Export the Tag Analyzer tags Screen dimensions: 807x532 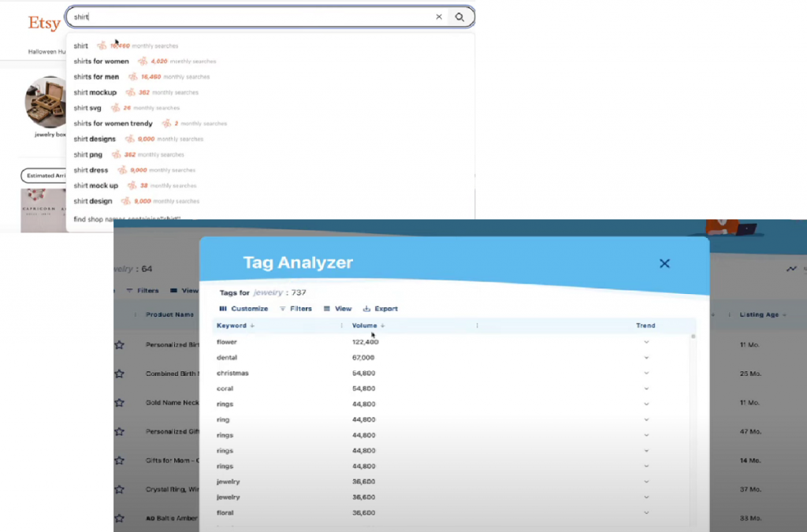pos(381,309)
